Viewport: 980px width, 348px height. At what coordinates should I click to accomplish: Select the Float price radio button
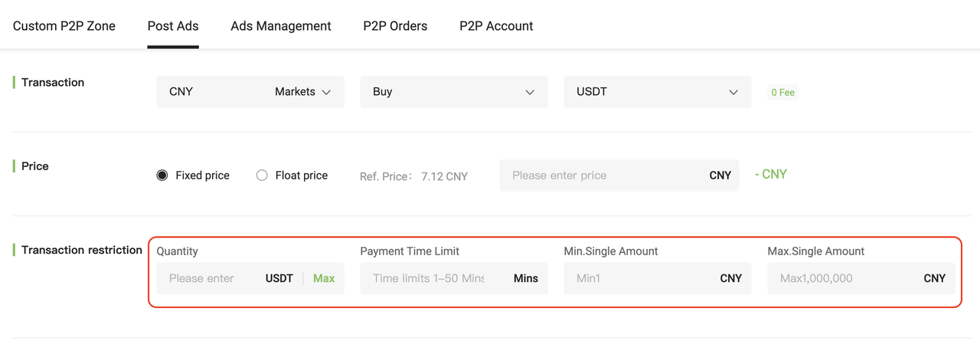click(262, 176)
